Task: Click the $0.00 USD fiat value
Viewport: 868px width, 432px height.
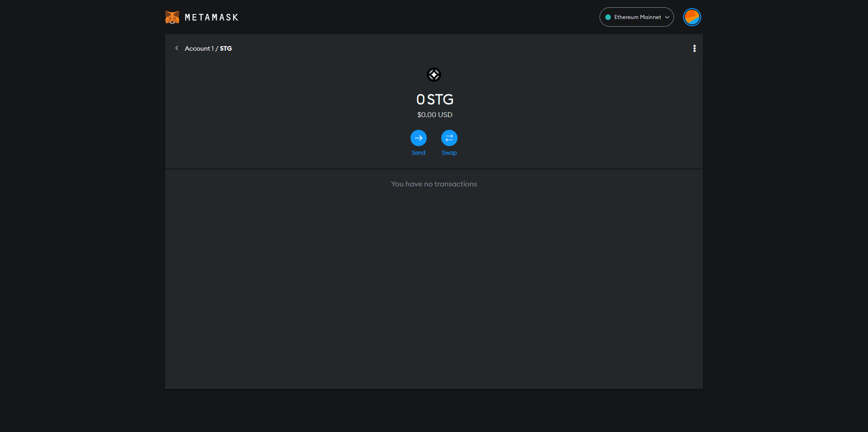Action: click(434, 115)
